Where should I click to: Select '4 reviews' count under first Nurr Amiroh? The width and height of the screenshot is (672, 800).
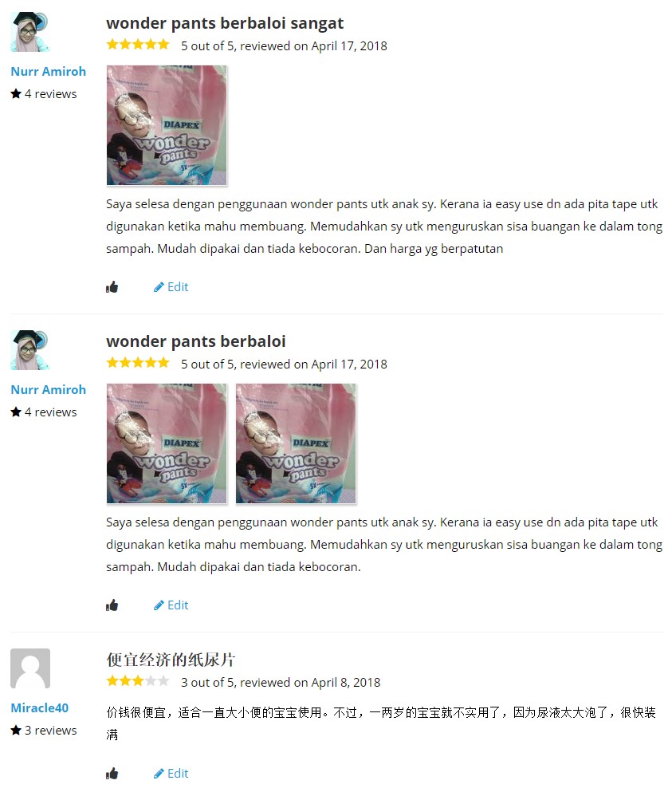tap(44, 94)
